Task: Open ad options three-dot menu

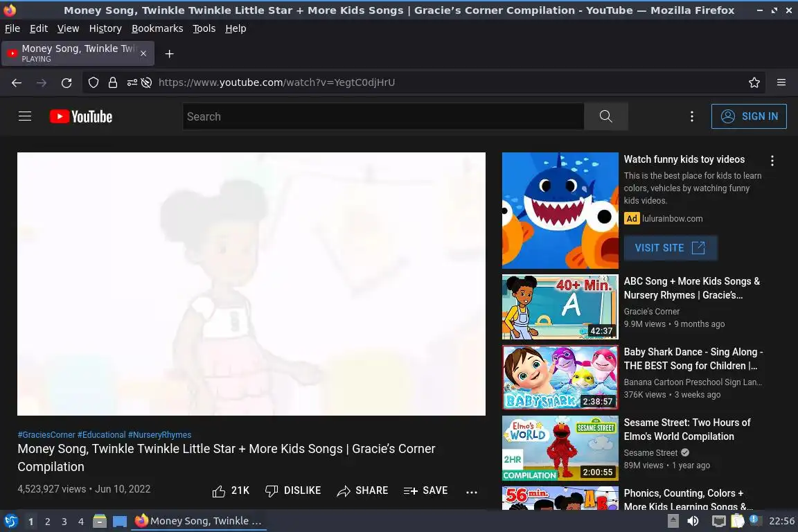Action: point(772,161)
